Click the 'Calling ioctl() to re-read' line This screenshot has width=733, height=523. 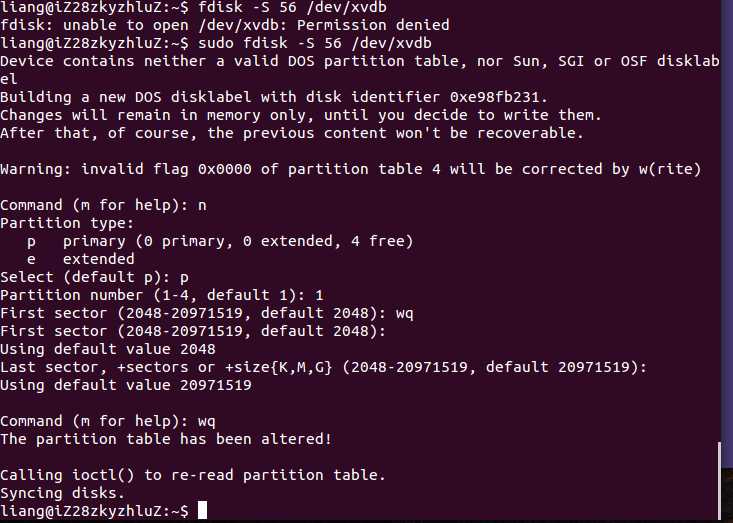(x=193, y=475)
